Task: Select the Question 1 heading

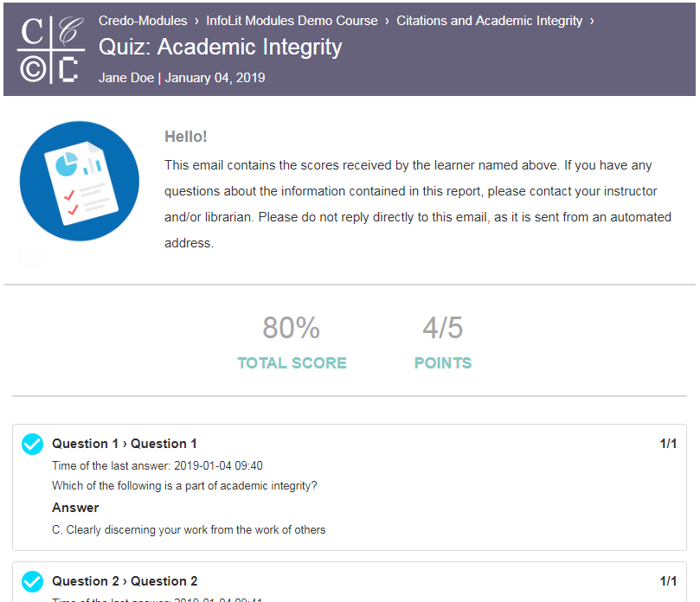Action: pos(124,444)
